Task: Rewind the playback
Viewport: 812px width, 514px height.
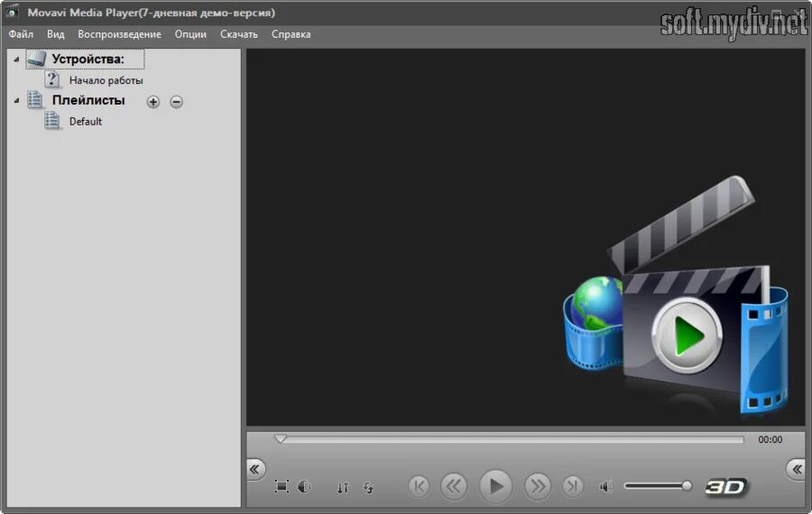Action: point(454,486)
